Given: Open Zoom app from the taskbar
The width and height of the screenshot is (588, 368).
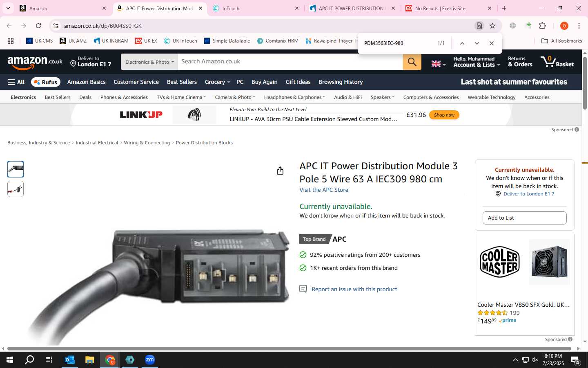Looking at the screenshot, I should (x=150, y=360).
